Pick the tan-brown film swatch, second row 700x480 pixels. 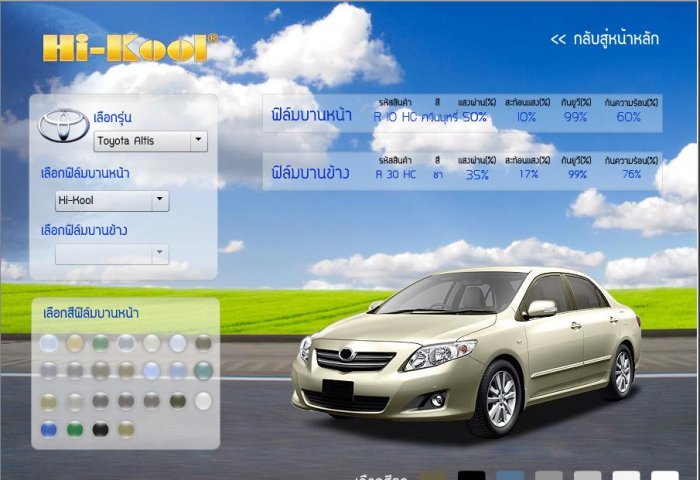coord(126,371)
